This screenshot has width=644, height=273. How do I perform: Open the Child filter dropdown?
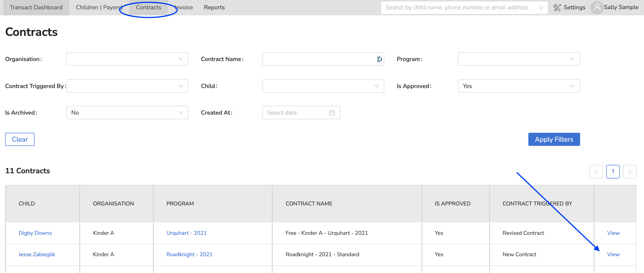click(322, 86)
